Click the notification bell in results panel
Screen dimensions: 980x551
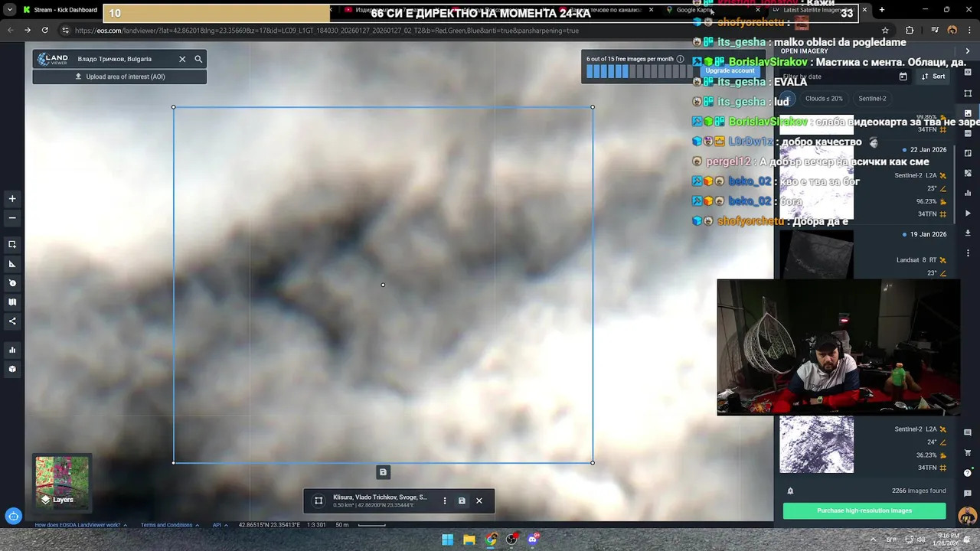click(790, 491)
